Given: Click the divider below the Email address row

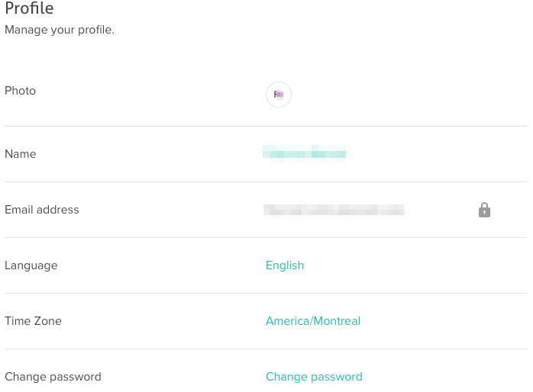Looking at the screenshot, I should (x=266, y=237).
